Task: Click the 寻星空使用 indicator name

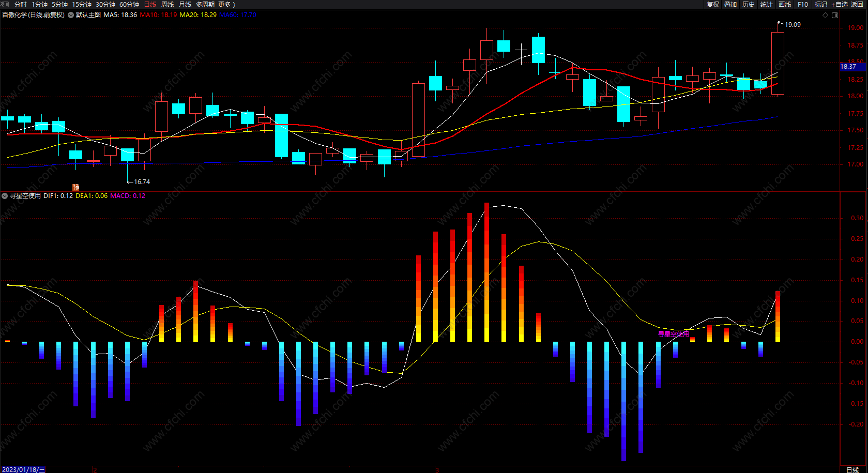Action: (x=25, y=196)
